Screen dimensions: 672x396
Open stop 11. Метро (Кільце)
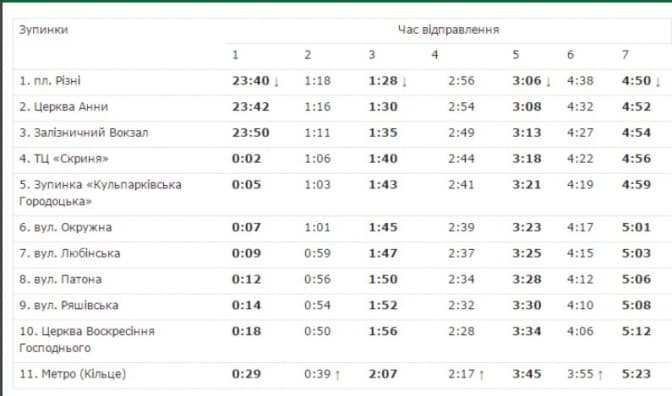[x=72, y=374]
